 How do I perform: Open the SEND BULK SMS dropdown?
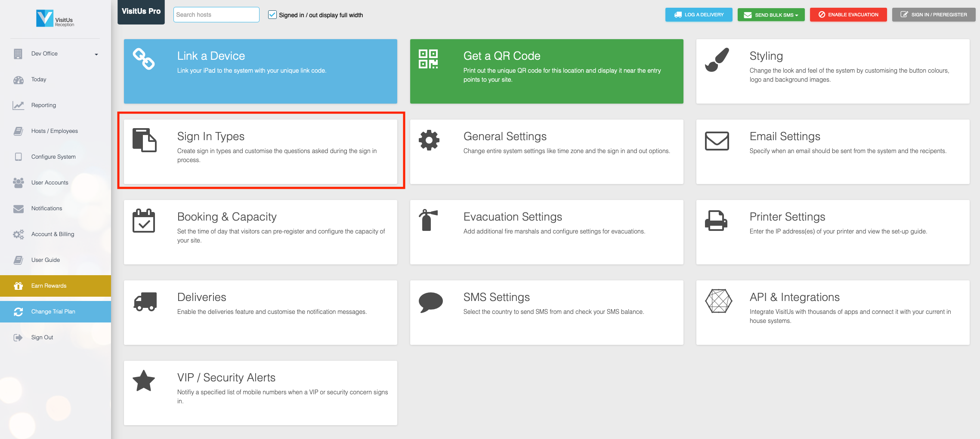pos(771,14)
